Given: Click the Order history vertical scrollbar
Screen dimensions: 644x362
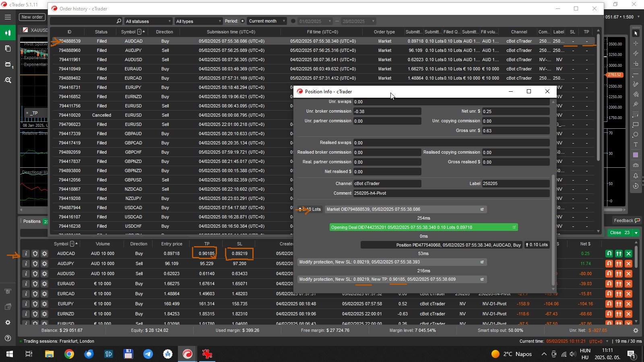Looking at the screenshot, I should 598,97.
